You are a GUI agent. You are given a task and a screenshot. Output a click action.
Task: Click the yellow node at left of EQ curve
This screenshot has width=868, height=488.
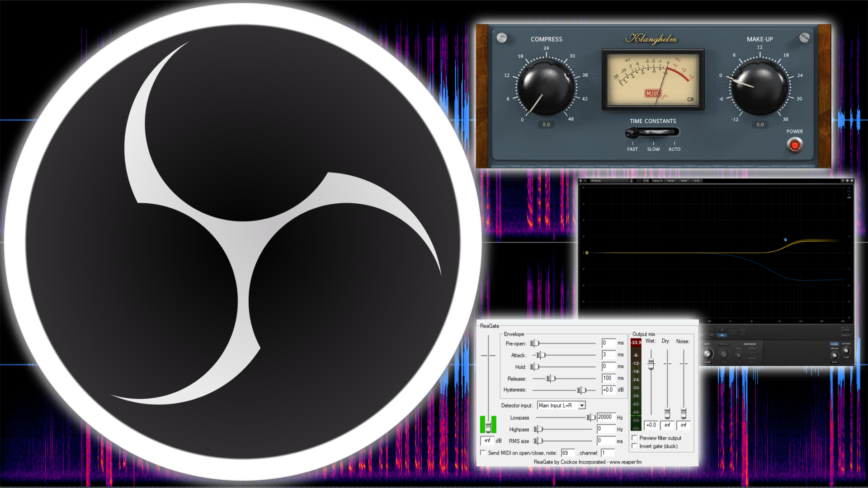tap(586, 253)
